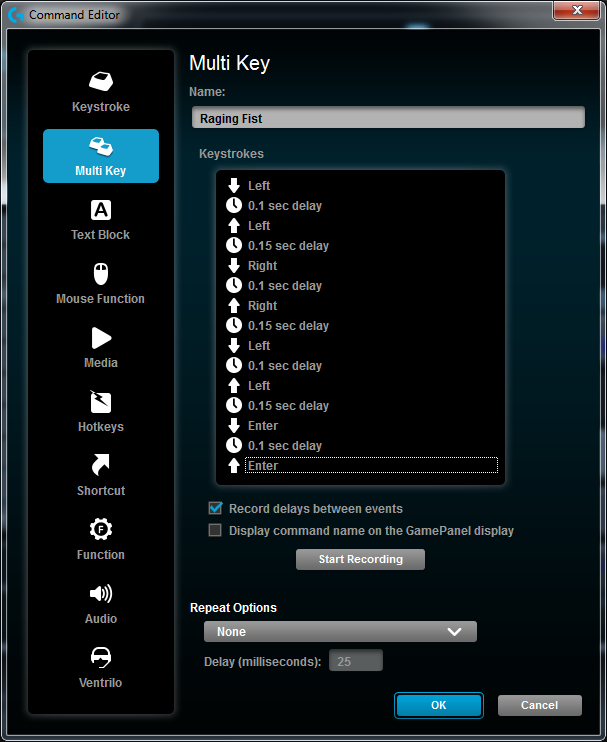Switch to the Media command type
This screenshot has height=742, width=607.
pos(101,347)
